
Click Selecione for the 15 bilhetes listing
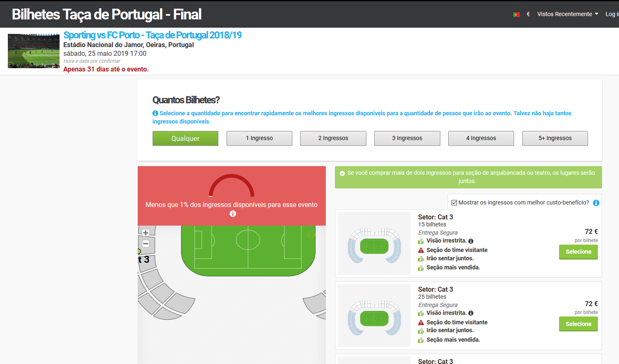point(578,252)
